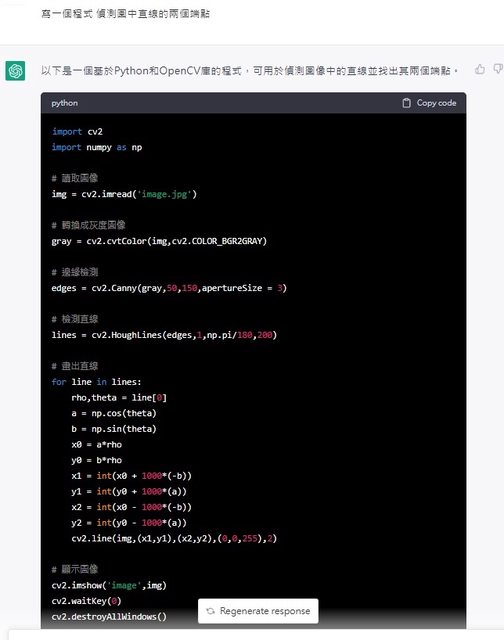Viewport: 504px width, 640px height.
Task: Click the circular arrow icon in Regenerate response
Action: pos(210,611)
